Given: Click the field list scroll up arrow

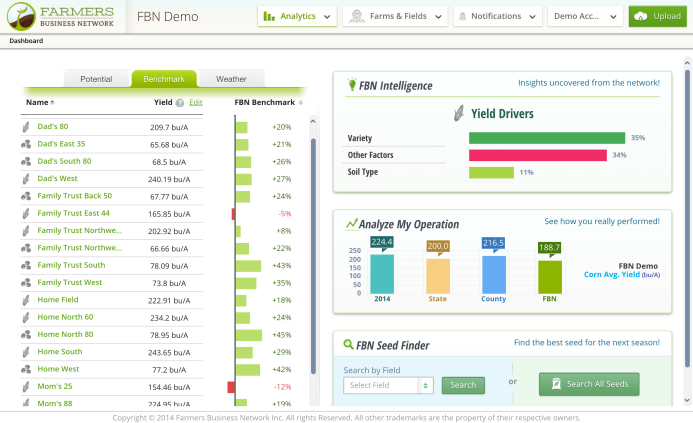Looking at the screenshot, I should pos(313,121).
